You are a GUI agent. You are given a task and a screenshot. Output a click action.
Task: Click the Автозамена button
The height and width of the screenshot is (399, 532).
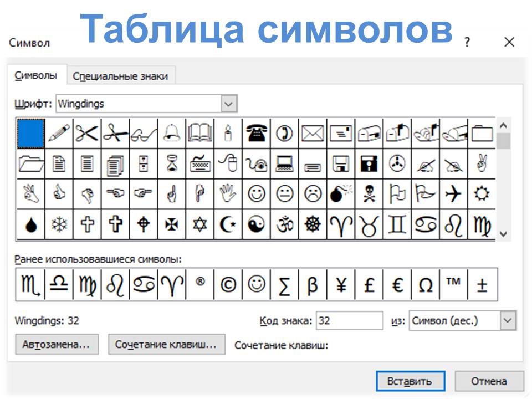(x=57, y=345)
